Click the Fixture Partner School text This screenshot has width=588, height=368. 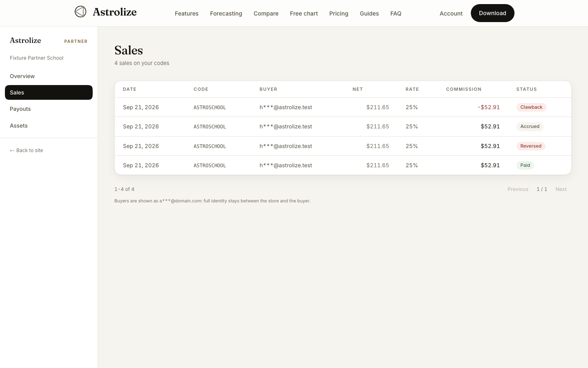[37, 58]
